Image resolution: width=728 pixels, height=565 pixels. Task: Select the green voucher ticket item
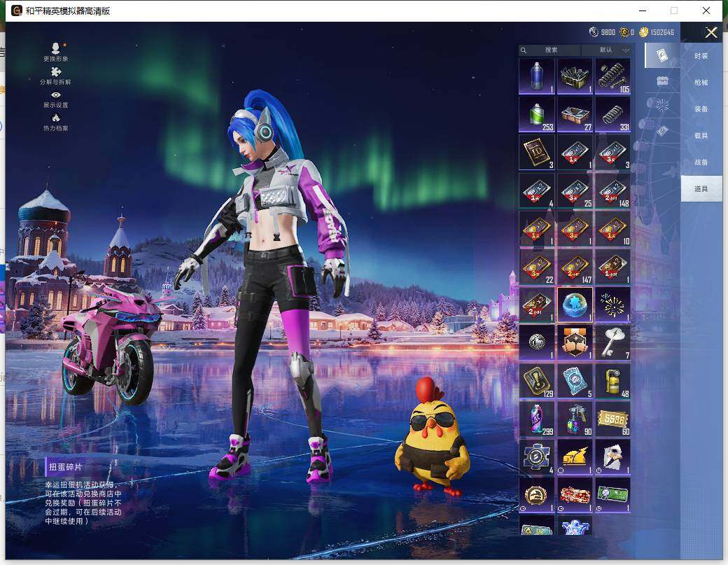click(x=613, y=495)
